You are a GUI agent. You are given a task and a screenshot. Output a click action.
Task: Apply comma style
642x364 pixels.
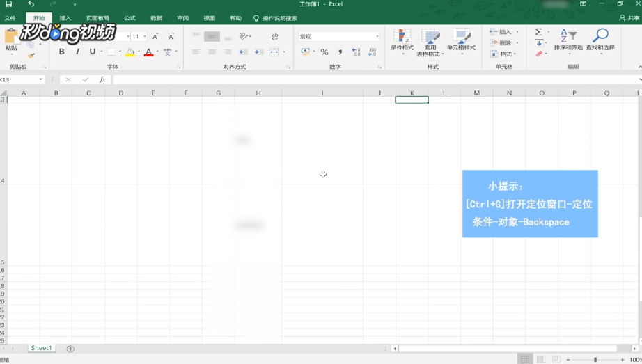coord(340,52)
